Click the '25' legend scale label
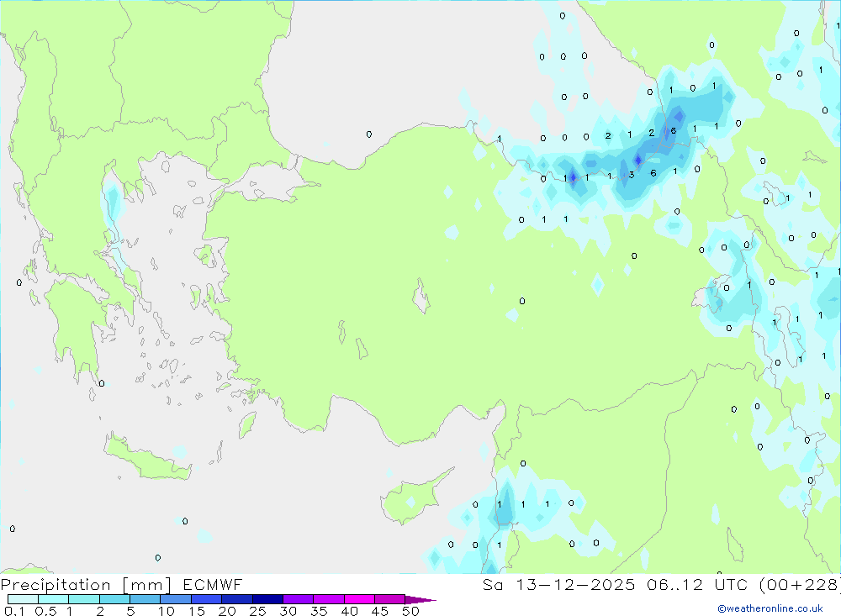 258,611
